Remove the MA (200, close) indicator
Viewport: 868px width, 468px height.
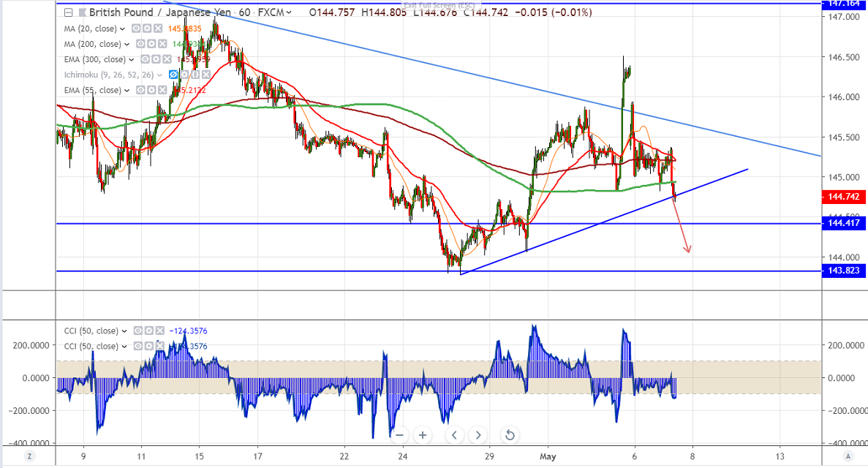162,44
